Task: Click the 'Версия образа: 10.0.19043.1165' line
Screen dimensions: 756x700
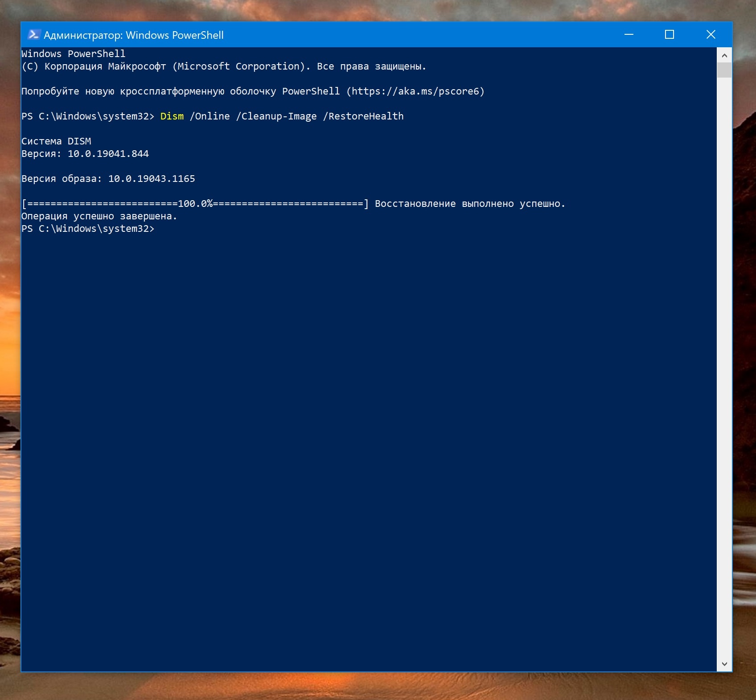Action: point(108,179)
